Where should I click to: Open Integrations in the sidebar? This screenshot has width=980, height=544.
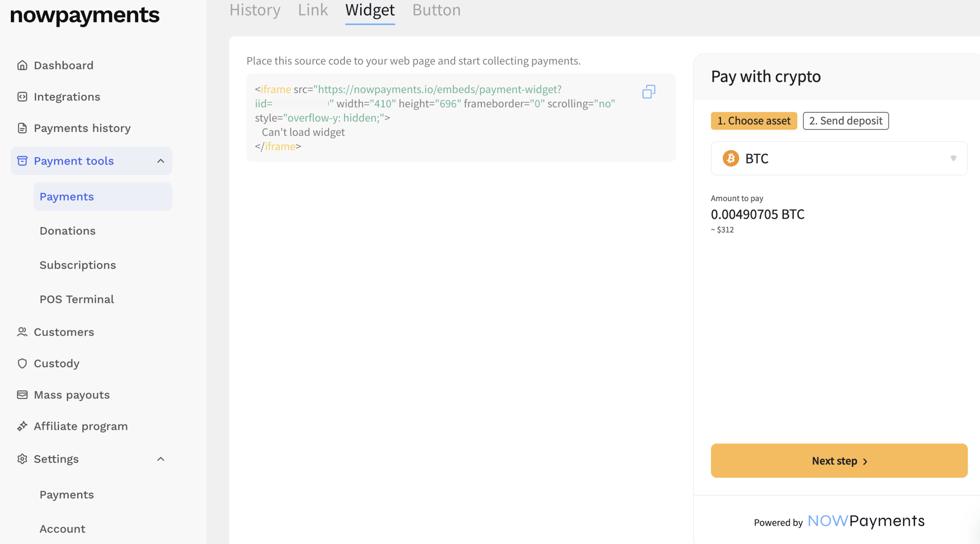click(x=67, y=96)
